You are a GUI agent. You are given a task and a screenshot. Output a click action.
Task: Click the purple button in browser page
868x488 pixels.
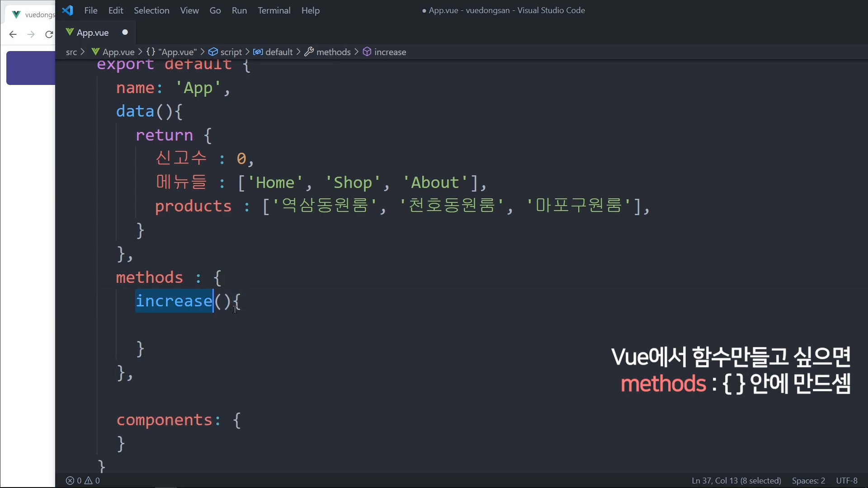31,68
